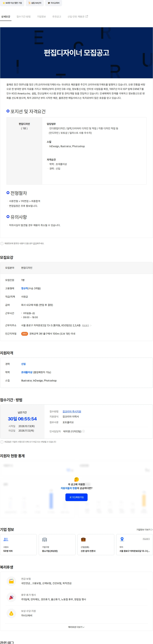This screenshot has width=153, height=644.
Task: Click the 로그인/회원가입 button
Action: click(76, 497)
